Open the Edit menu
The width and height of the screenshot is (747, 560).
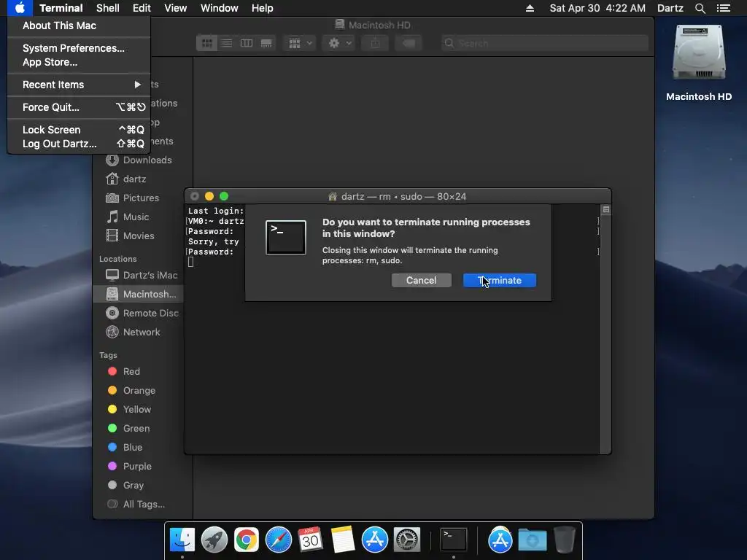tap(142, 8)
